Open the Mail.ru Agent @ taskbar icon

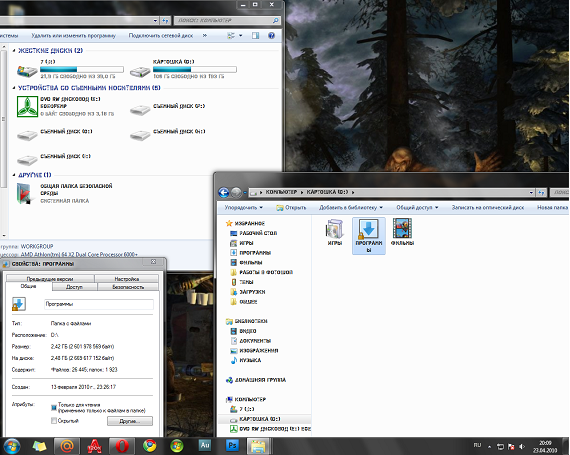click(x=67, y=446)
